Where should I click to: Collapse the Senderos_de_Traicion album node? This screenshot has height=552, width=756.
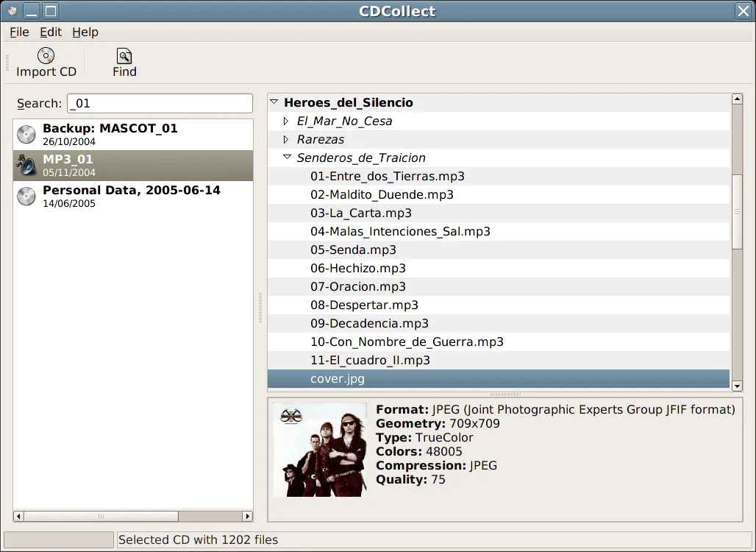[x=286, y=157]
